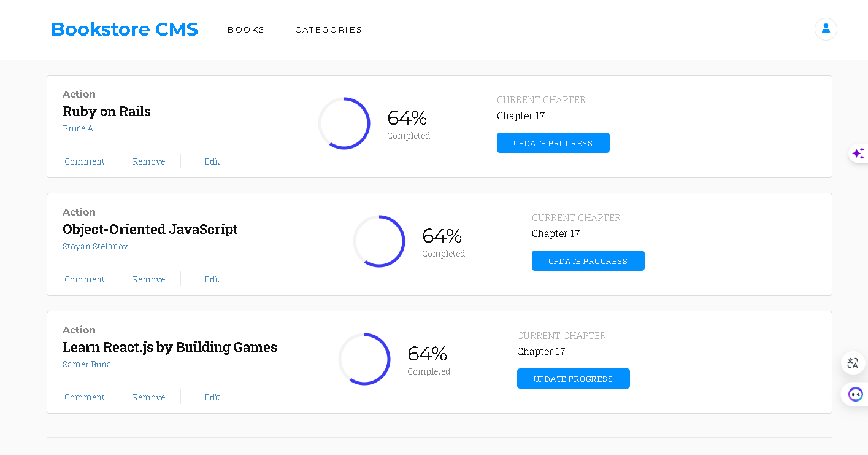Click author Bruce A. link

pos(79,128)
